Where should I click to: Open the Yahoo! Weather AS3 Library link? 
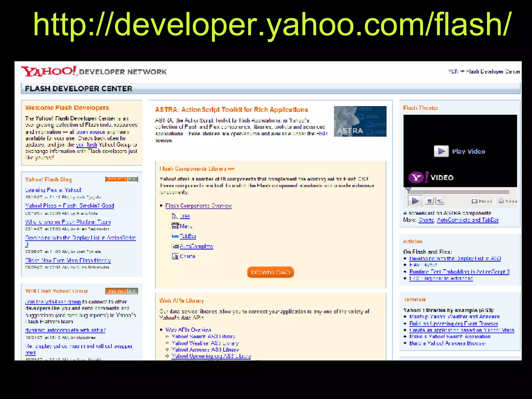205,343
